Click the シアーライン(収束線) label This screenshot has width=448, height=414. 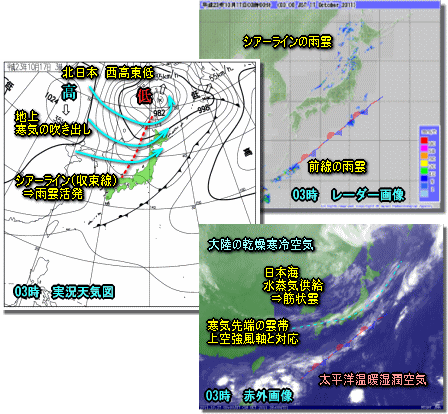point(67,181)
